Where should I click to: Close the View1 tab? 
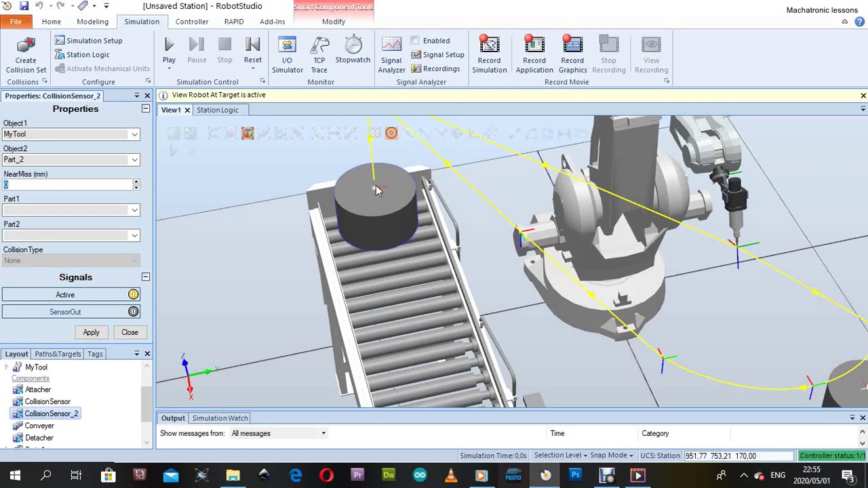tap(187, 110)
